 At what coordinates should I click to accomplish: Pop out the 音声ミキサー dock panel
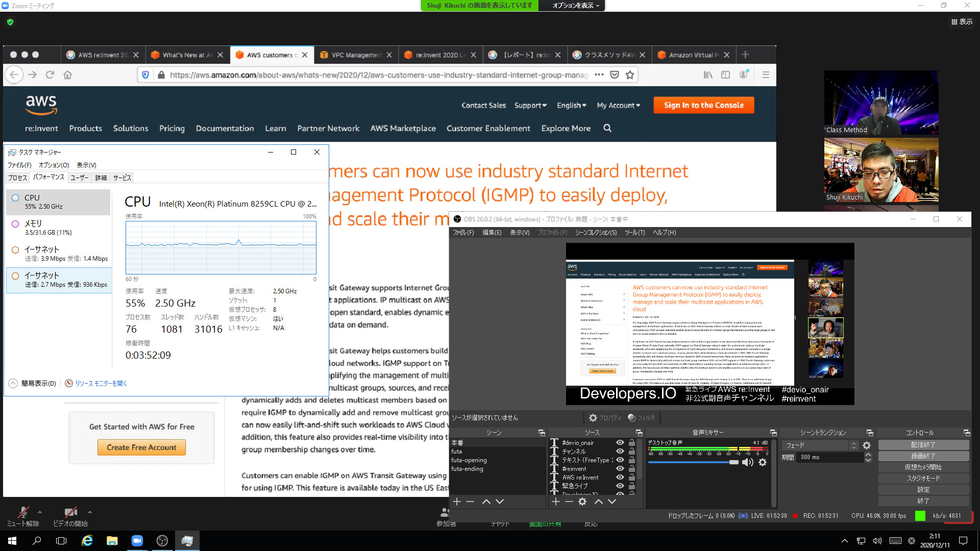pyautogui.click(x=773, y=433)
